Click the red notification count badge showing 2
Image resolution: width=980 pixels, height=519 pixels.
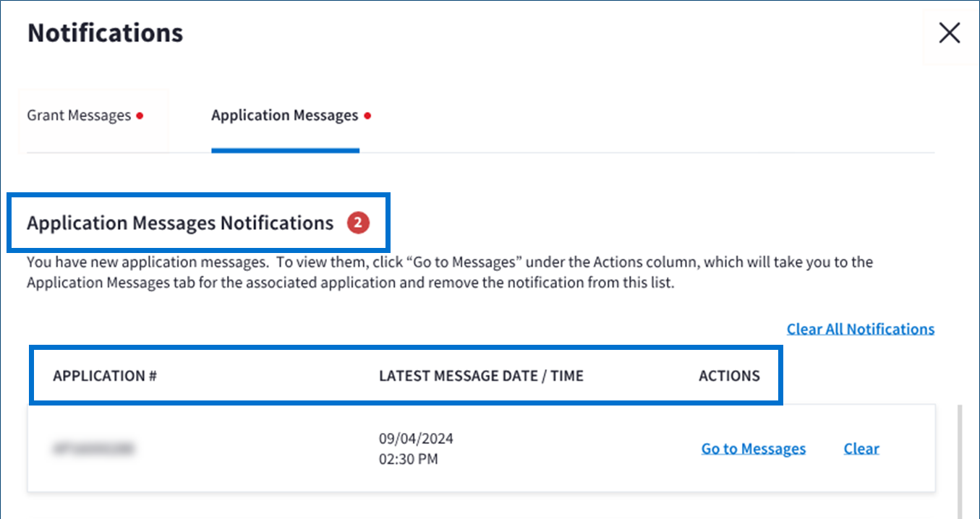[x=357, y=223]
